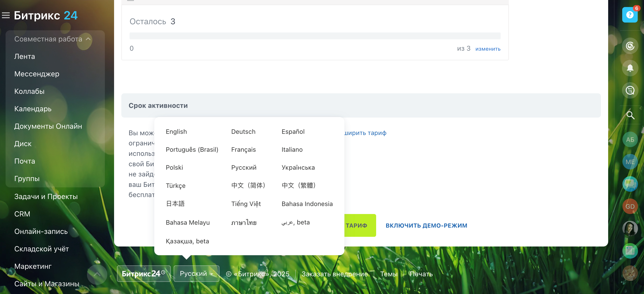Click Заказать внедрение footer link
644x294 pixels.
pos(334,274)
